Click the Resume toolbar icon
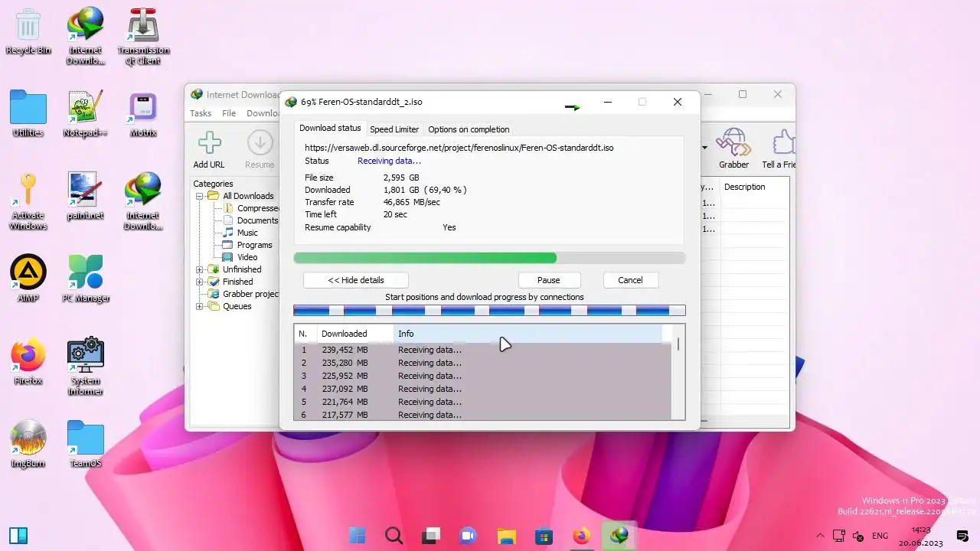 (x=260, y=143)
